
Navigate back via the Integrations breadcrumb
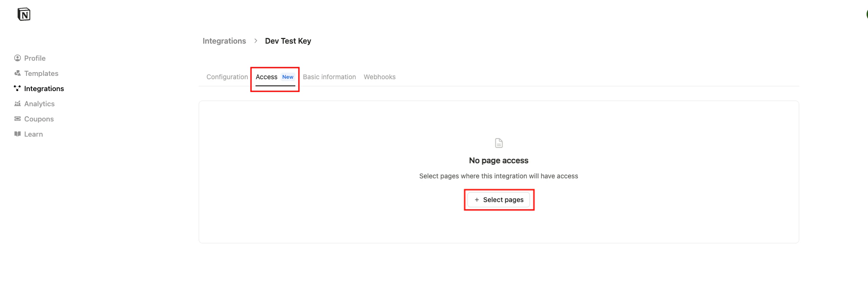click(224, 41)
